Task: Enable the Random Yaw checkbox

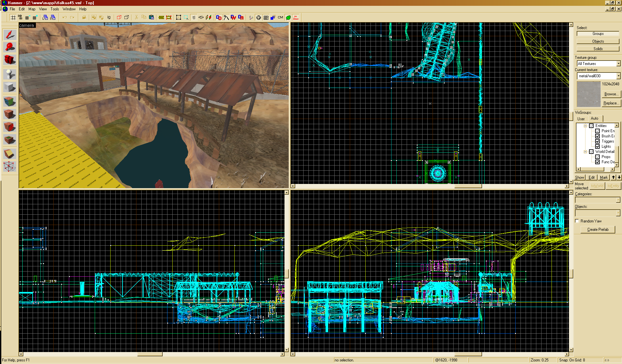Action: (x=577, y=221)
